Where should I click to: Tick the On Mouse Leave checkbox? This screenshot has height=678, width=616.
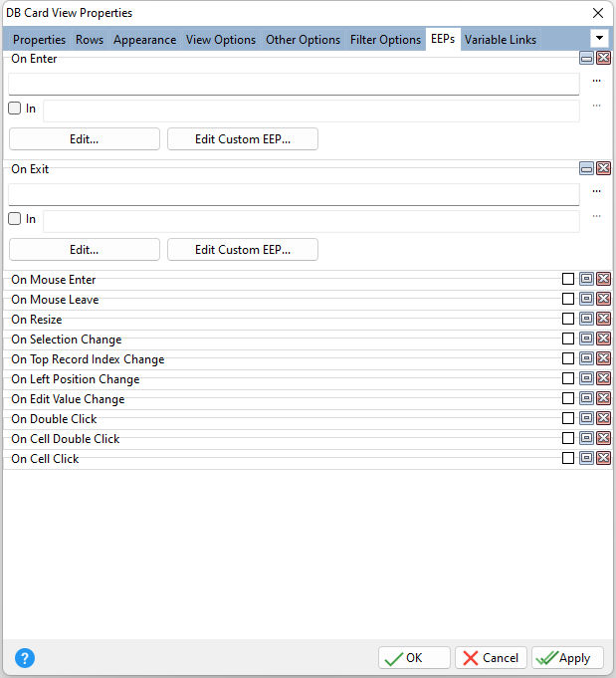[x=568, y=299]
